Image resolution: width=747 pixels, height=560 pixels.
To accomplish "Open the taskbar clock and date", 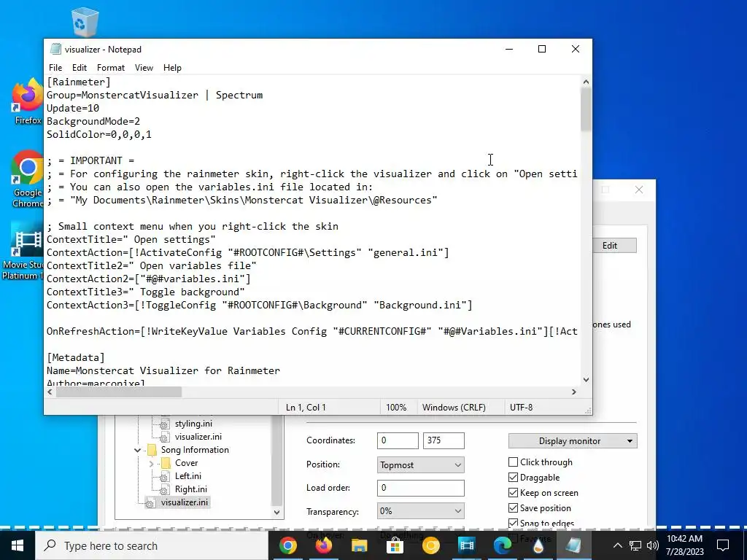I will point(684,545).
